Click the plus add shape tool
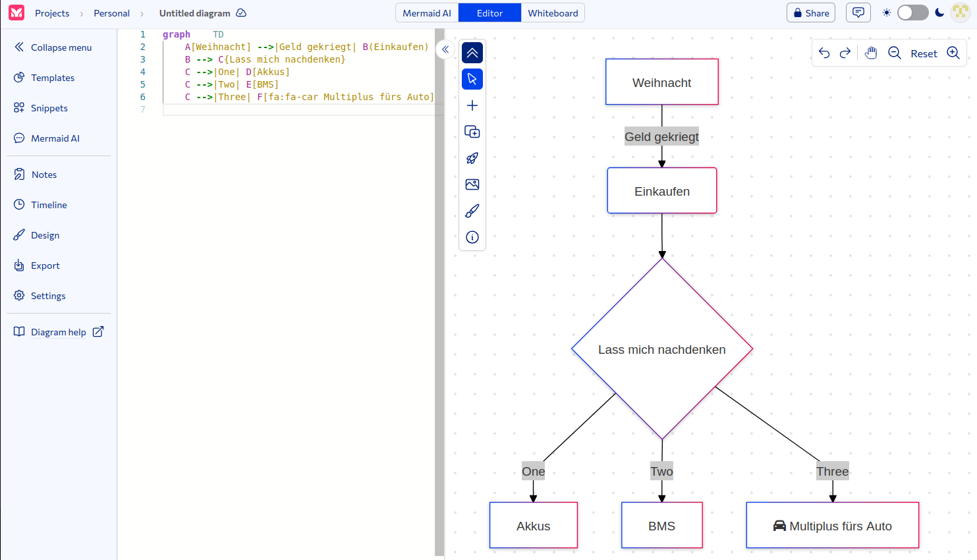 pyautogui.click(x=472, y=105)
